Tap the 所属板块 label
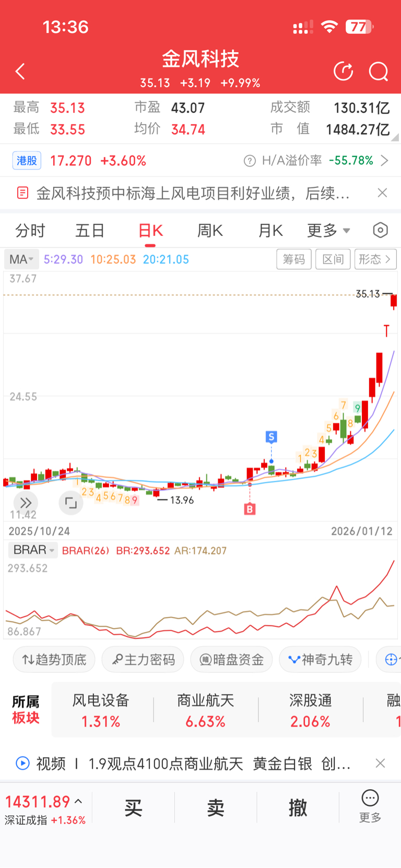 click(26, 710)
